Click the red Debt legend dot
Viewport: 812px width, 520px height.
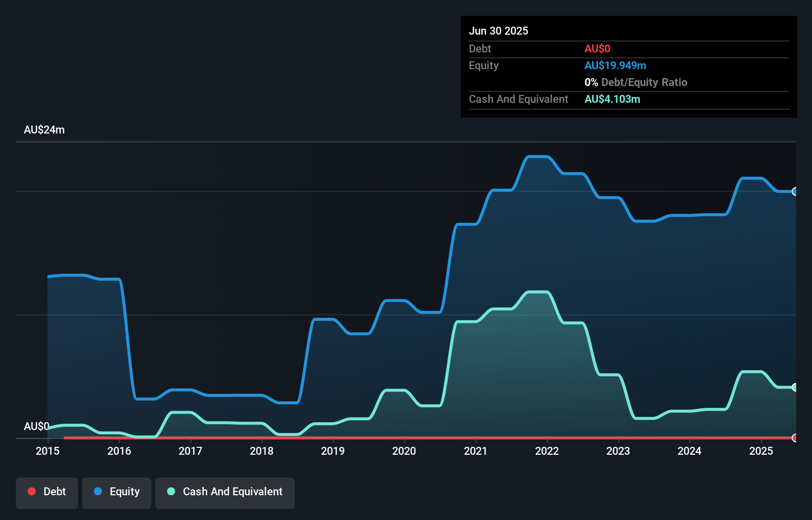31,491
